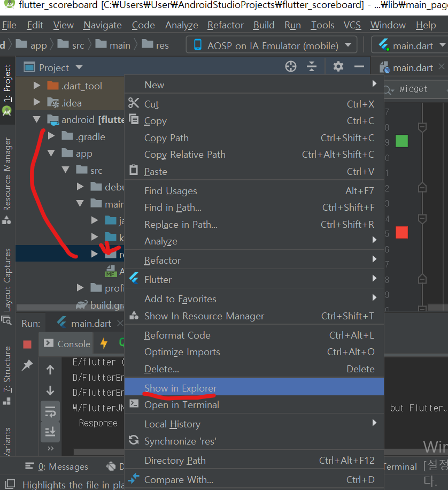Stop the running app with the red square

pos(27,344)
